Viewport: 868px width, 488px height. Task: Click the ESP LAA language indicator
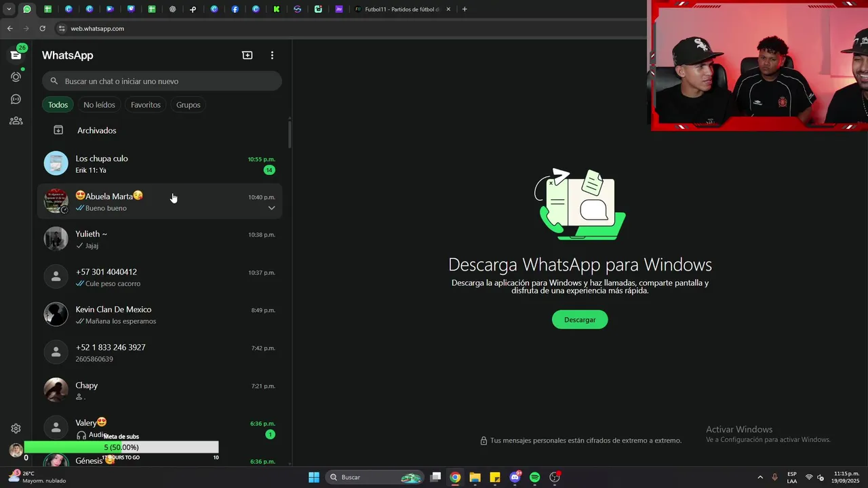(792, 477)
